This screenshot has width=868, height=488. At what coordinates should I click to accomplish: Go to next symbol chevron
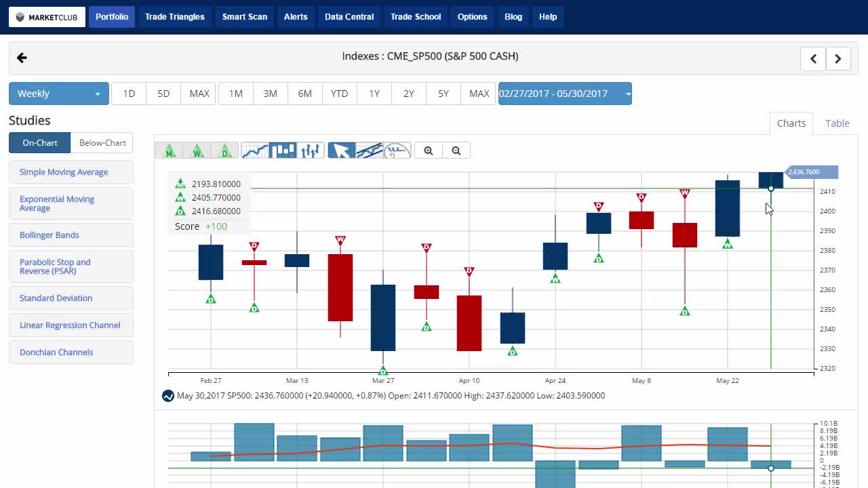[838, 58]
